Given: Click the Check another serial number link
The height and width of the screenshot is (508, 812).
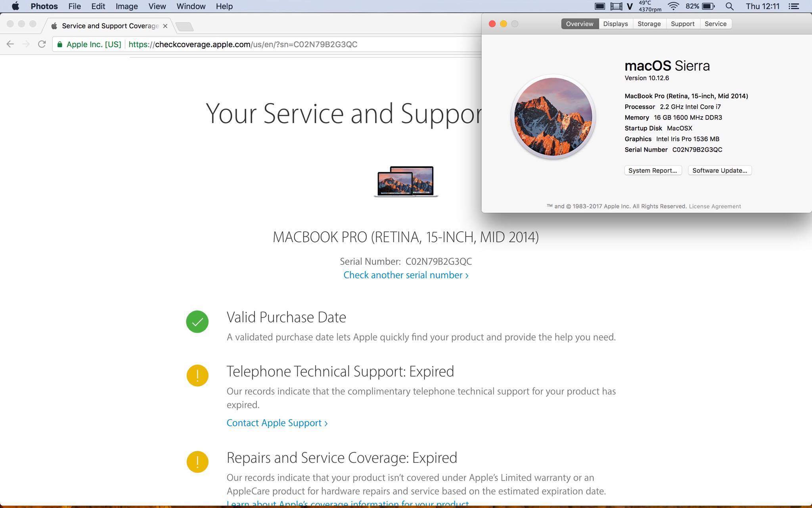Looking at the screenshot, I should coord(406,275).
